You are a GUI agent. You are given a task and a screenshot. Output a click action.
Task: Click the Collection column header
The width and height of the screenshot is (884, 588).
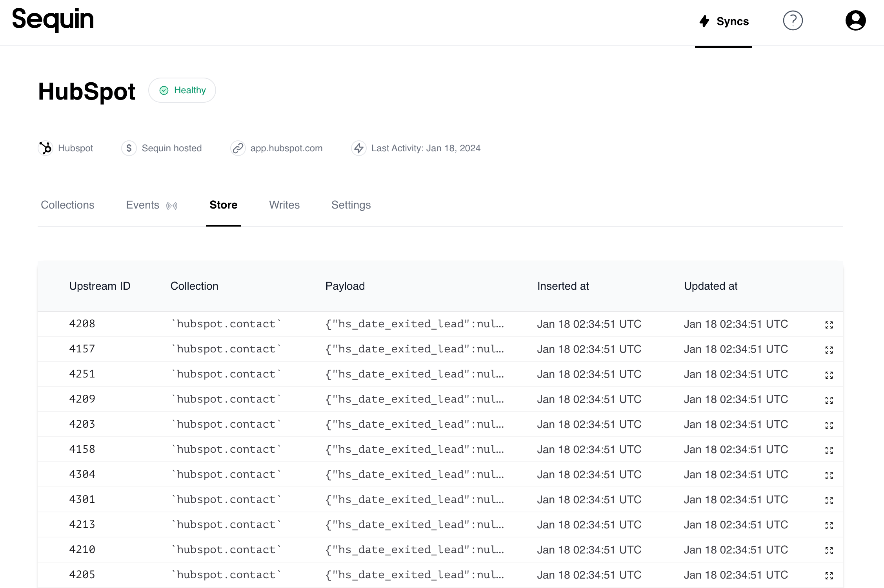point(194,286)
